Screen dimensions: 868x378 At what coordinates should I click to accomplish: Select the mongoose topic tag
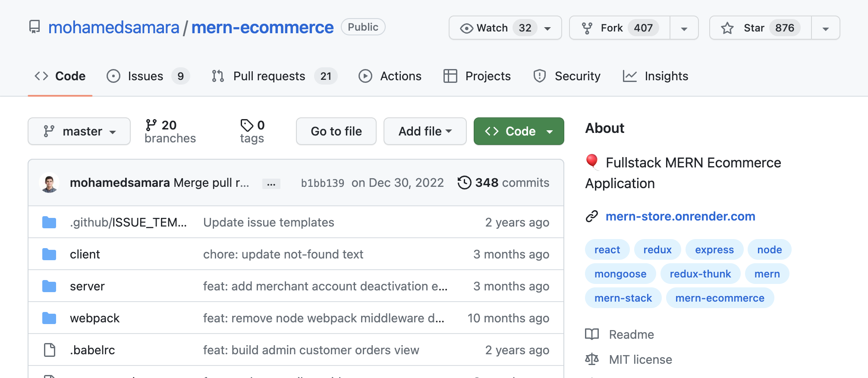click(620, 274)
